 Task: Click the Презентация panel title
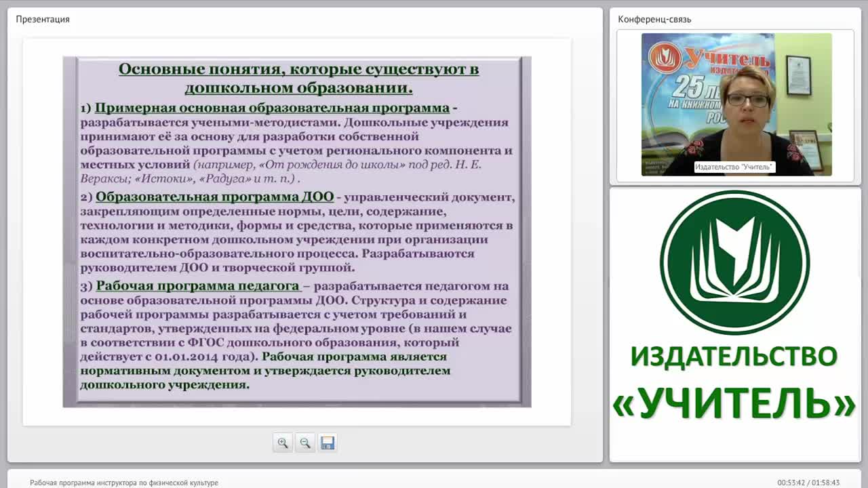pos(43,19)
